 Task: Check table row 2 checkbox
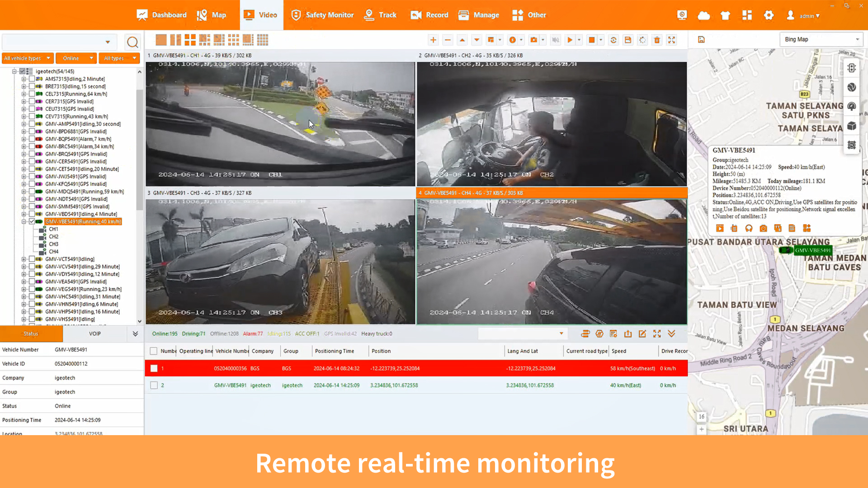coord(154,385)
